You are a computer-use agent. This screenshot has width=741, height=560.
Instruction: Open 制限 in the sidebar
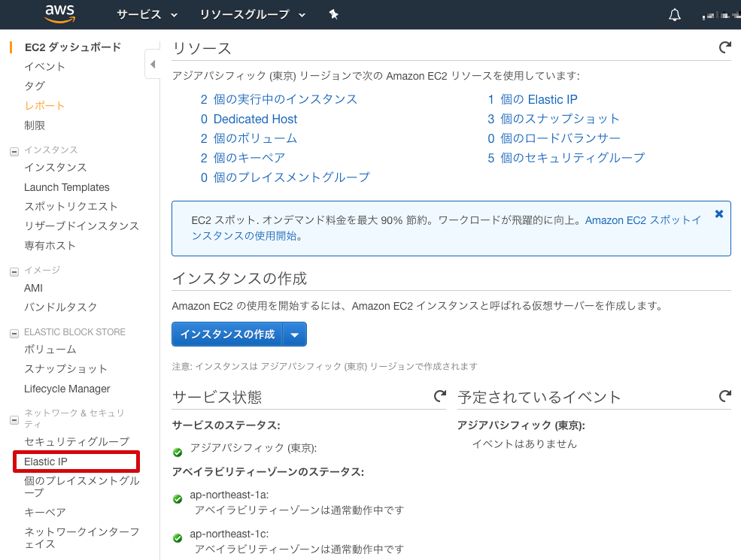(x=35, y=126)
